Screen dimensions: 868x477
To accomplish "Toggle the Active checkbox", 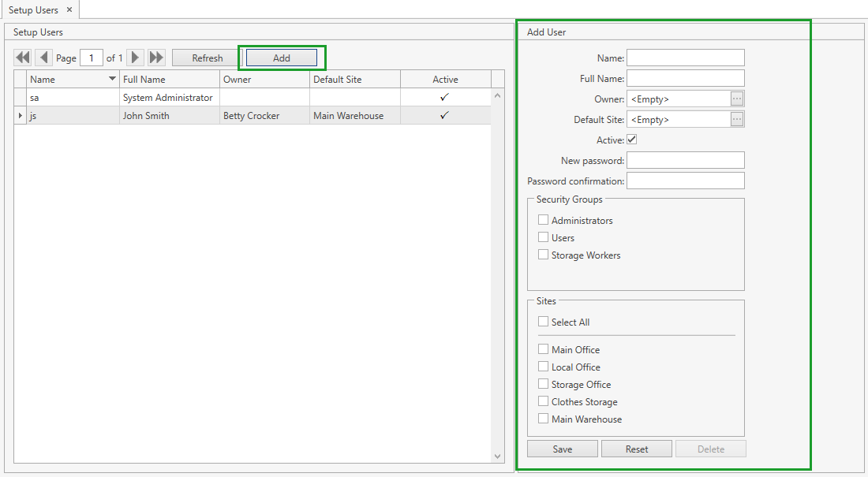I will pyautogui.click(x=632, y=140).
